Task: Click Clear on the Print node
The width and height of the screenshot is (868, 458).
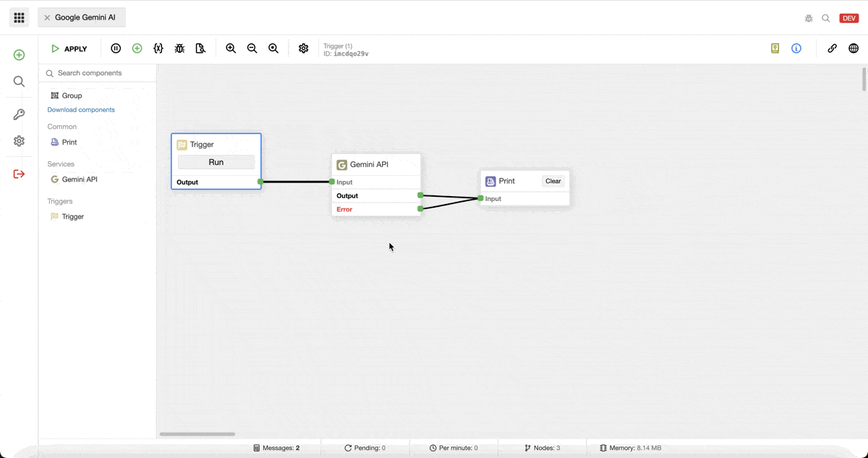Action: coord(553,182)
